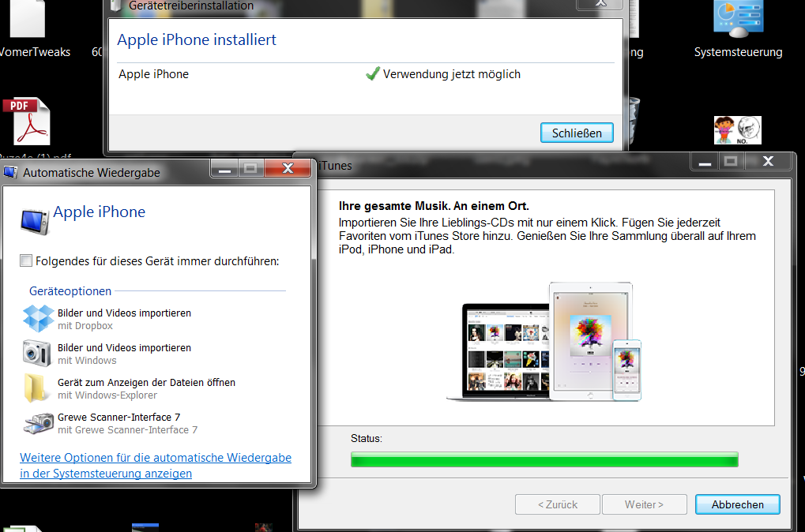Close the Automatische Wiedergabe window
The height and width of the screenshot is (532, 805).
pyautogui.click(x=287, y=170)
